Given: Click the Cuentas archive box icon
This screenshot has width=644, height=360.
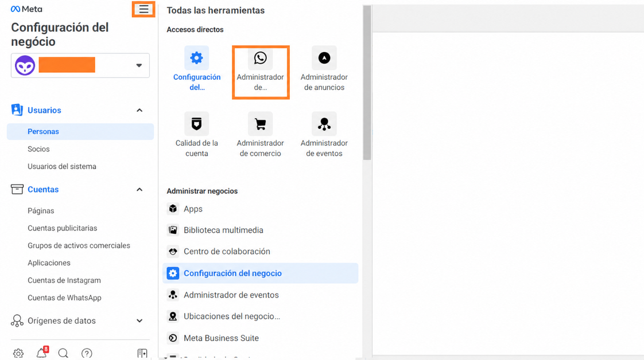Looking at the screenshot, I should click(x=17, y=189).
